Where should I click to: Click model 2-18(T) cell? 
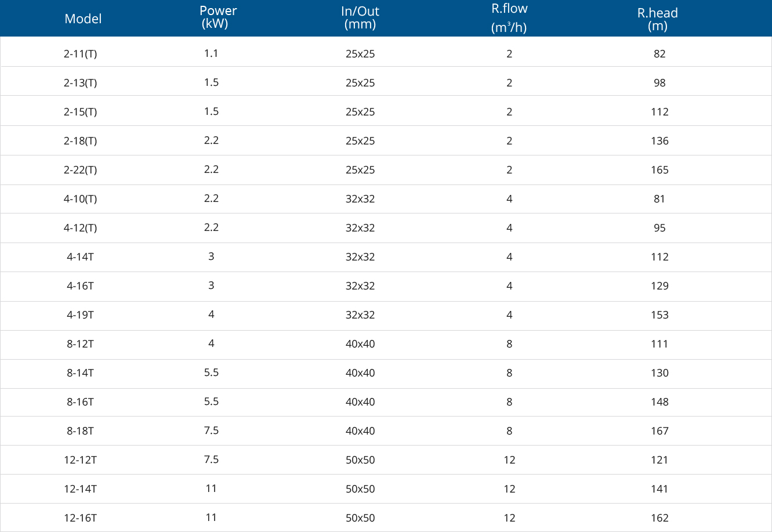click(80, 141)
